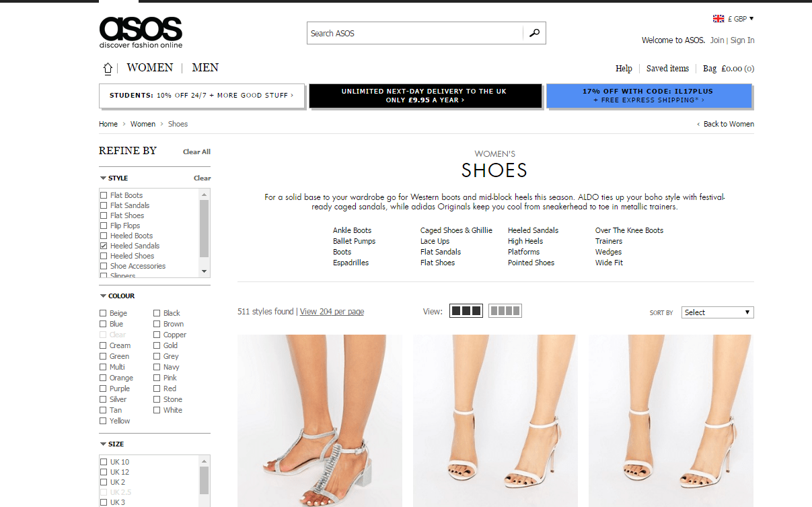
Task: Click View 204 per page link
Action: point(332,312)
